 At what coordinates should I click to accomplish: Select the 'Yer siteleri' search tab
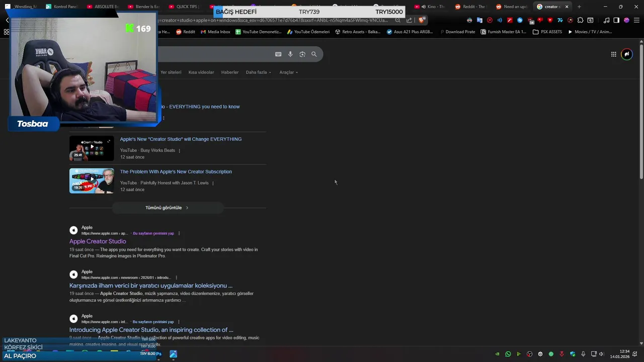[x=171, y=72]
